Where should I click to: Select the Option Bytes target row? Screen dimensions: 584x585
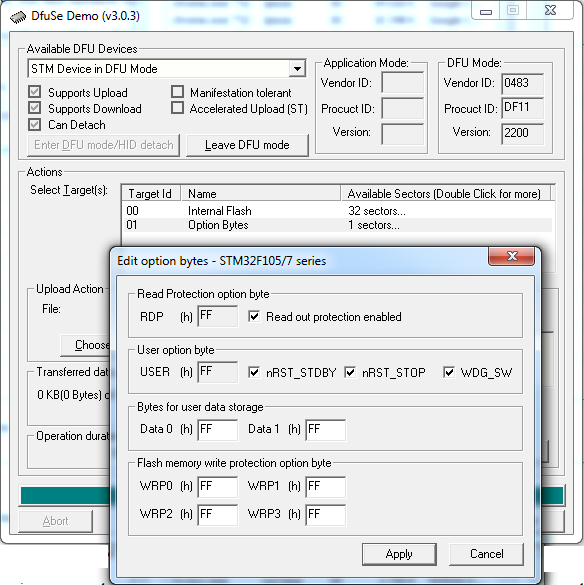[337, 225]
